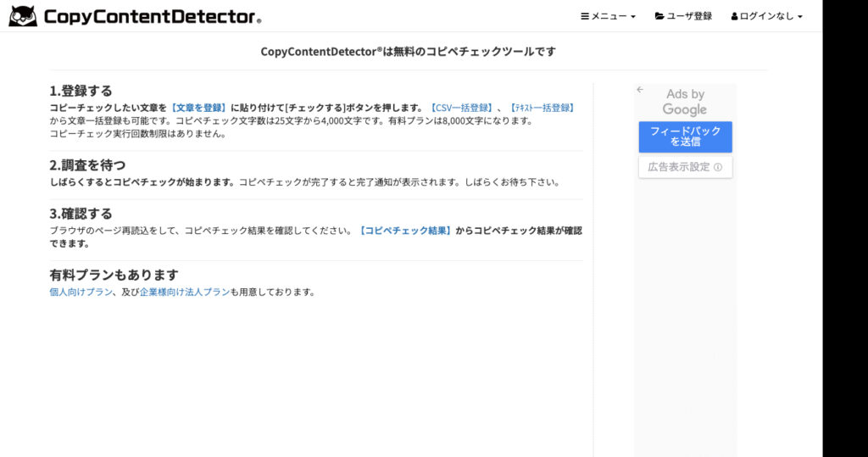This screenshot has height=457, width=868.
Task: Click the フィードバックを送信 button
Action: 685,137
